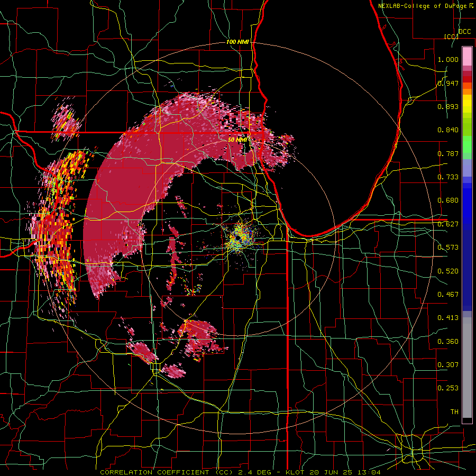This screenshot has height=476, width=476.
Task: Click the 0.733 legend value
Action: coord(448,177)
